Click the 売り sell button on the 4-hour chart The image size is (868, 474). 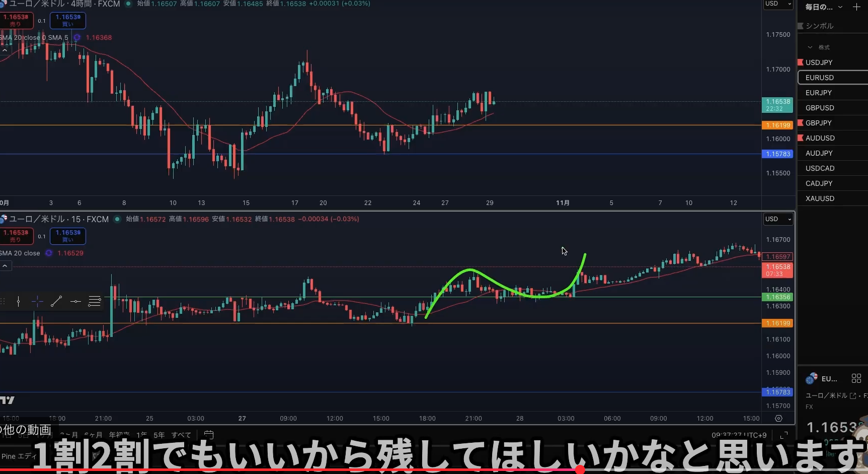16,21
